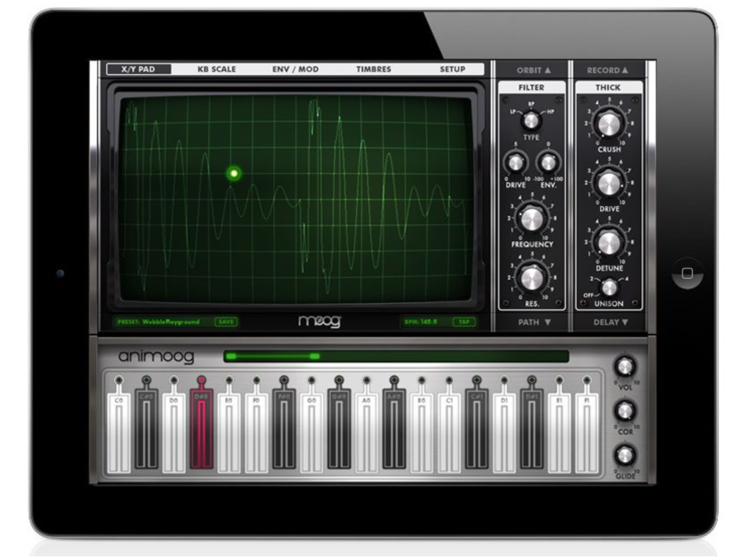Viewport: 748px width, 560px height.
Task: Go to the TIMBRES tab
Action: click(373, 69)
